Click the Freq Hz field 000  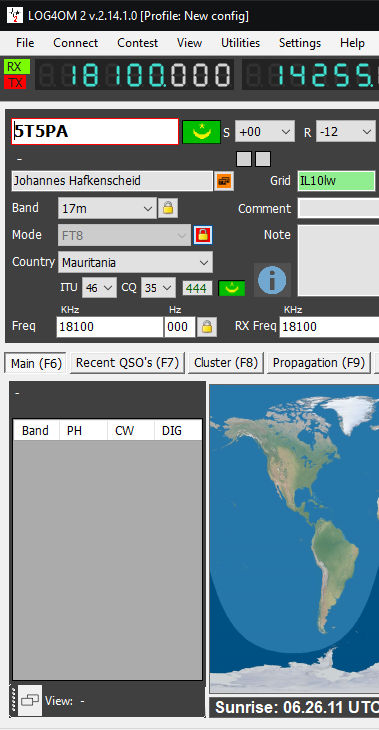(180, 327)
